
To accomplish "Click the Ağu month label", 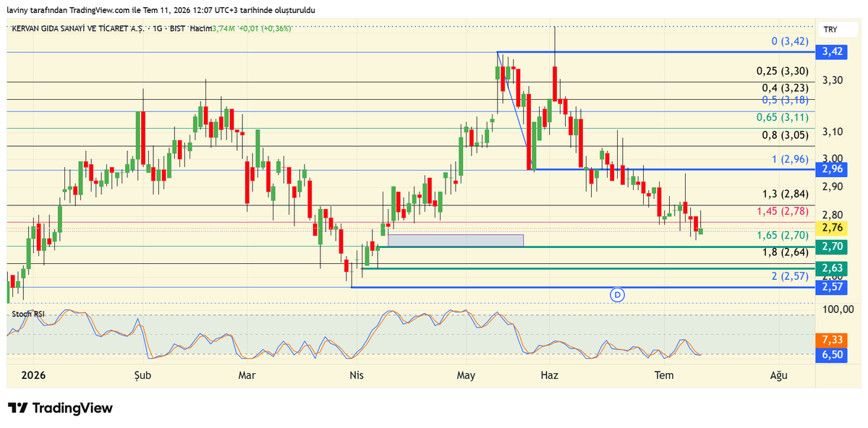I will [778, 374].
